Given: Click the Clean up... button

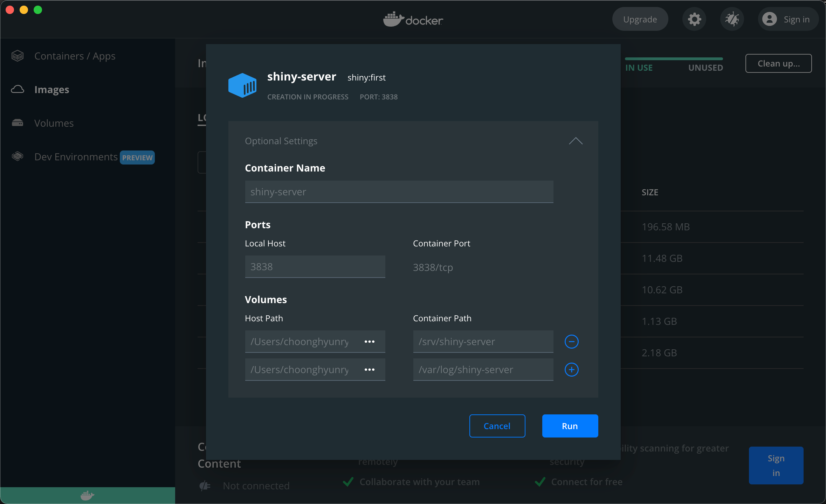Looking at the screenshot, I should click(778, 63).
